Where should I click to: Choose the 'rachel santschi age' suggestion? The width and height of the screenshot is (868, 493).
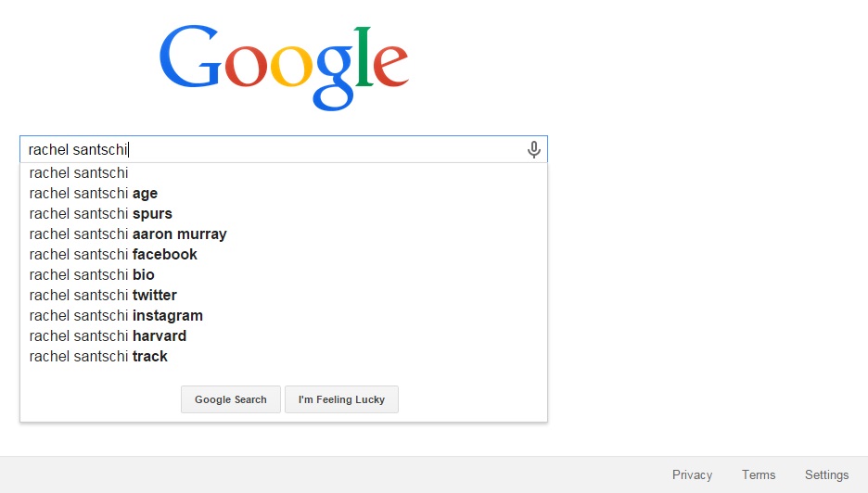[x=284, y=194]
